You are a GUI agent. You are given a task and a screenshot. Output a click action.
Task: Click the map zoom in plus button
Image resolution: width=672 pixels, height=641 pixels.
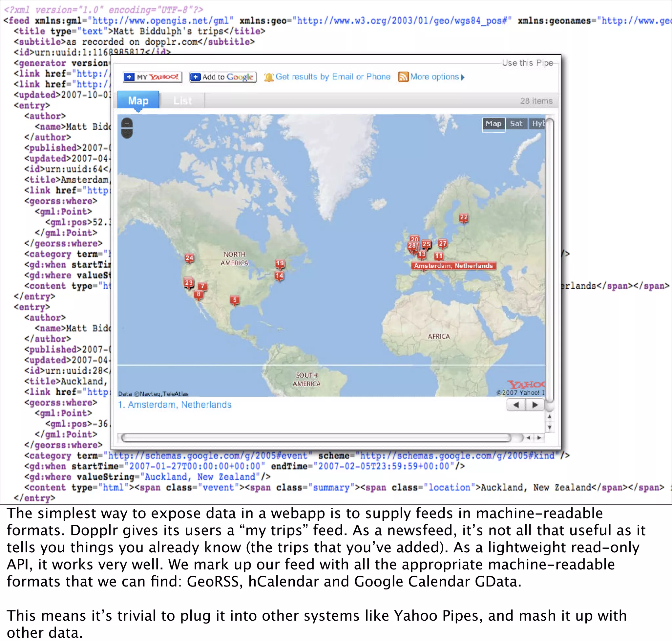tap(127, 133)
